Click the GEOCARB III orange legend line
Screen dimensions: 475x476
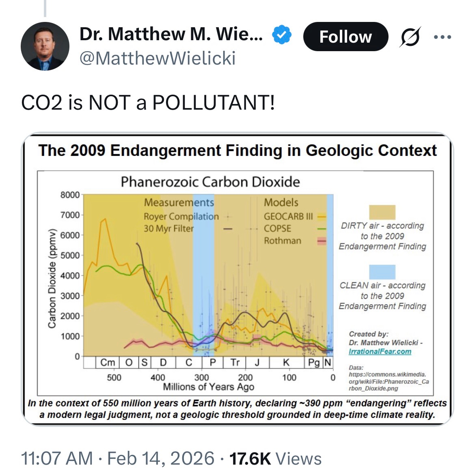(322, 216)
